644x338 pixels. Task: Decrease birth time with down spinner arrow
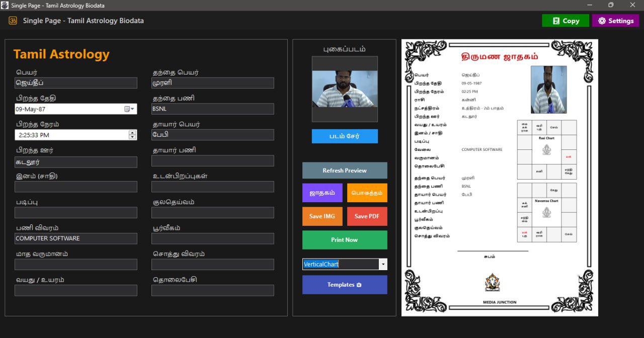133,137
